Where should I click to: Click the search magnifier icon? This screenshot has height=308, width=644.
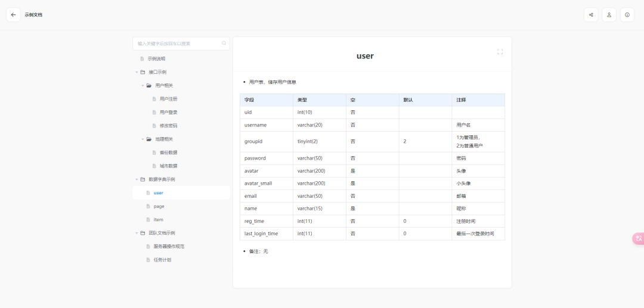click(224, 43)
